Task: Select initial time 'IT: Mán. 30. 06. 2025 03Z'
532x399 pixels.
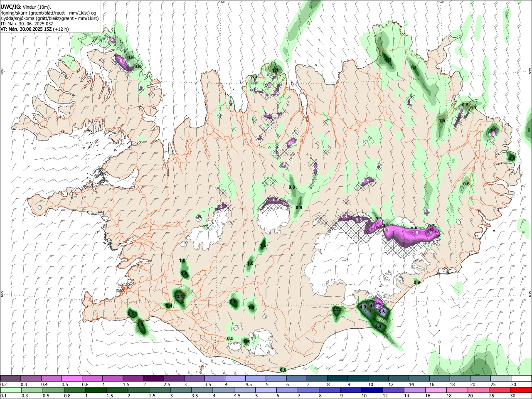Action: [x=27, y=24]
